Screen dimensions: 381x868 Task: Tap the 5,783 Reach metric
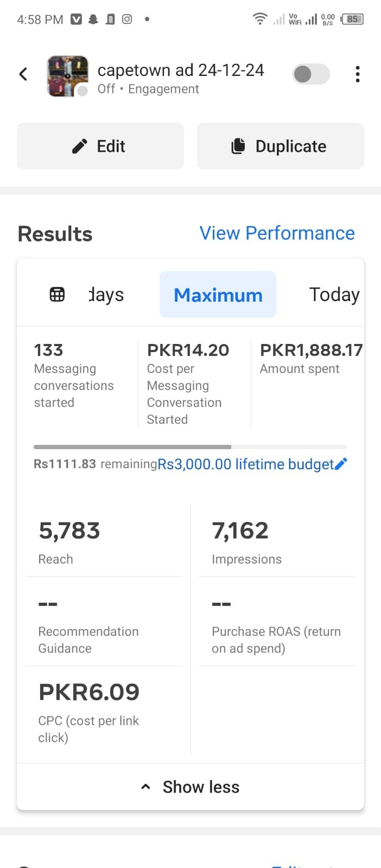pos(69,541)
